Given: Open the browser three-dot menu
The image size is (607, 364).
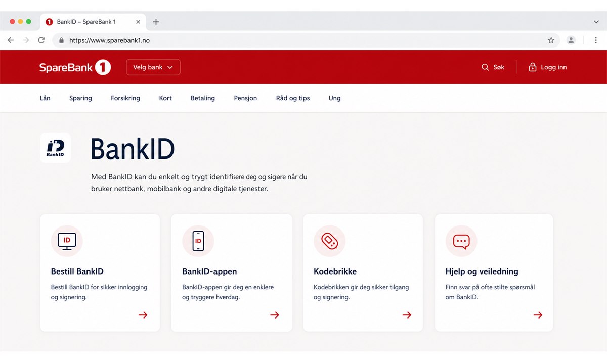Looking at the screenshot, I should (596, 40).
